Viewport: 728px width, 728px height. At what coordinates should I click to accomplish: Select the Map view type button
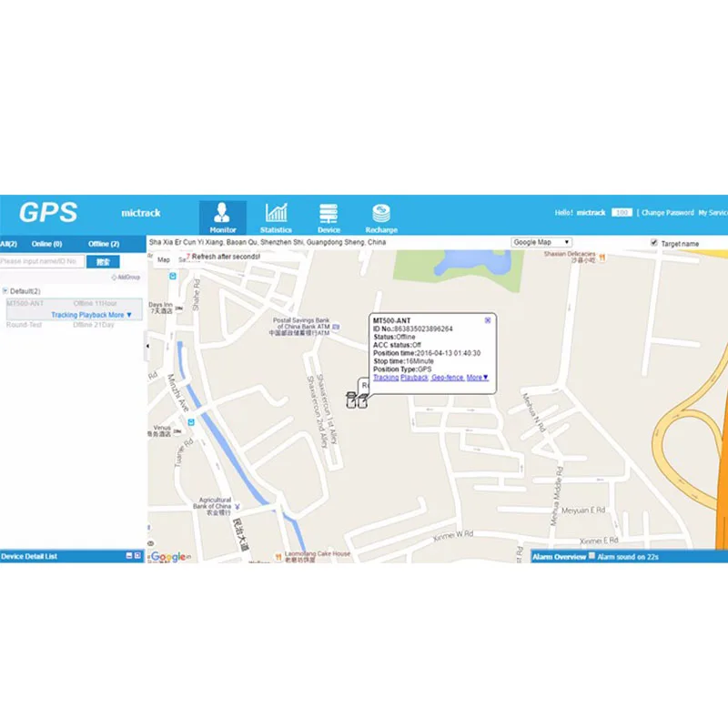(x=164, y=260)
